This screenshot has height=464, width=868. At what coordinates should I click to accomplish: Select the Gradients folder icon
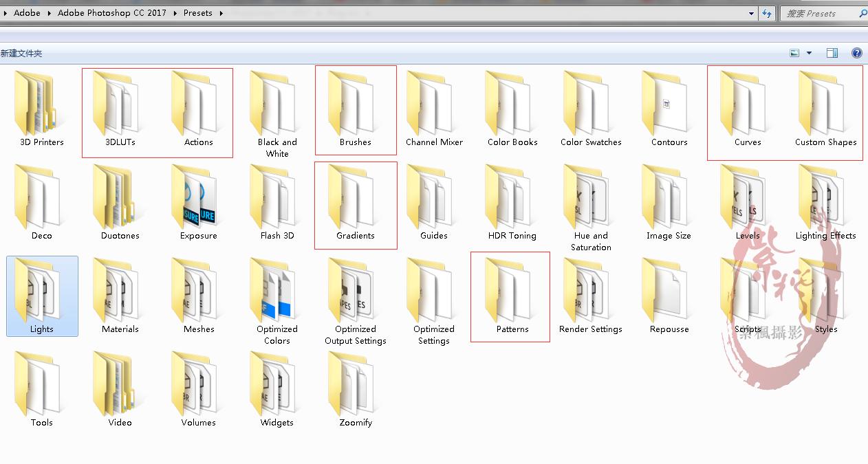tap(355, 201)
